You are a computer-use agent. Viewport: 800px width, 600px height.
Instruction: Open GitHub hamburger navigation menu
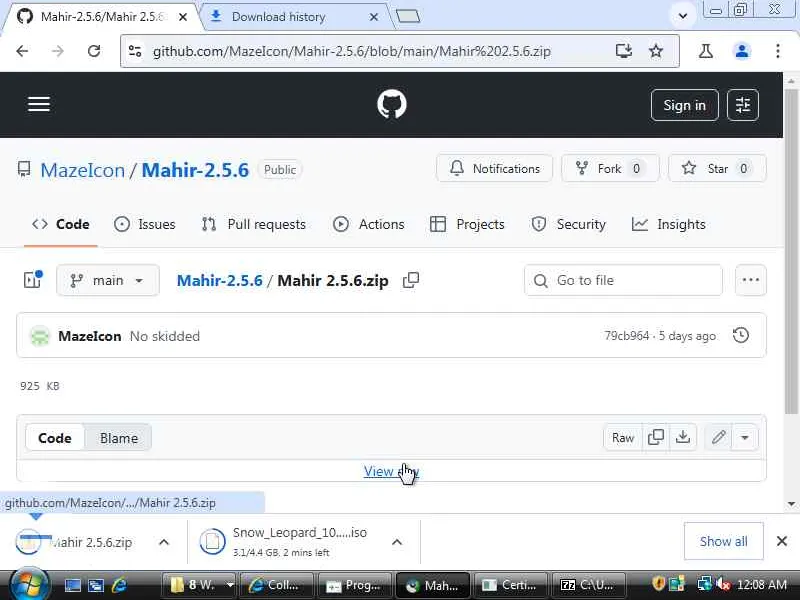tap(39, 104)
